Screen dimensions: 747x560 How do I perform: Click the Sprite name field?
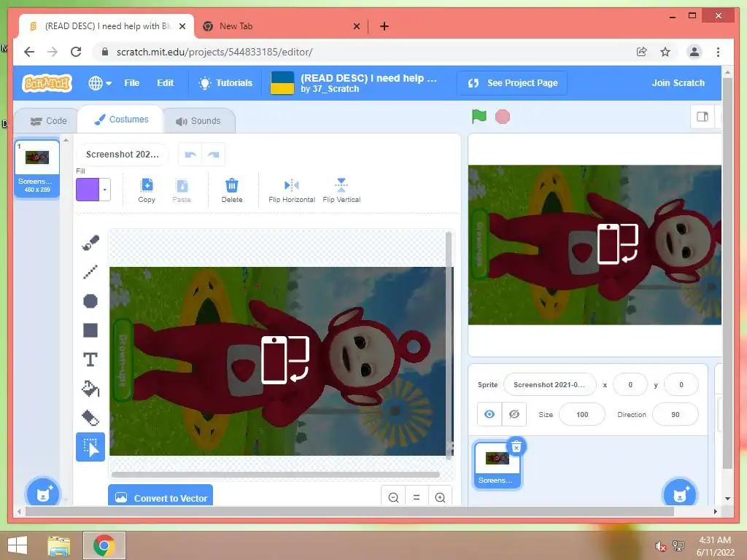tap(549, 385)
